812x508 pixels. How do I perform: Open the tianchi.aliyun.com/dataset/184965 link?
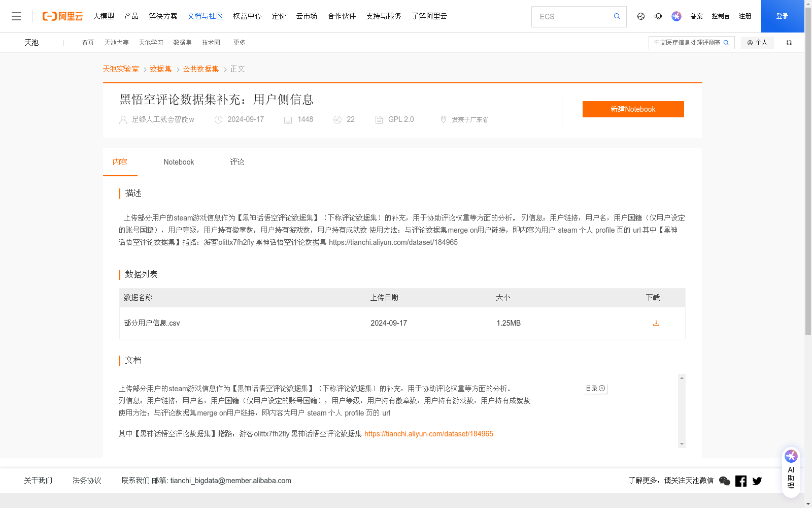[429, 434]
